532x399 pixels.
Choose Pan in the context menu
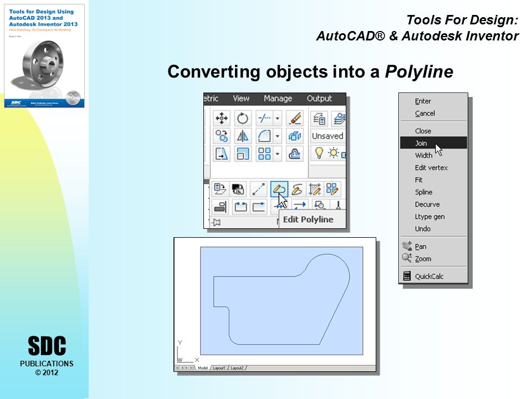click(433, 246)
